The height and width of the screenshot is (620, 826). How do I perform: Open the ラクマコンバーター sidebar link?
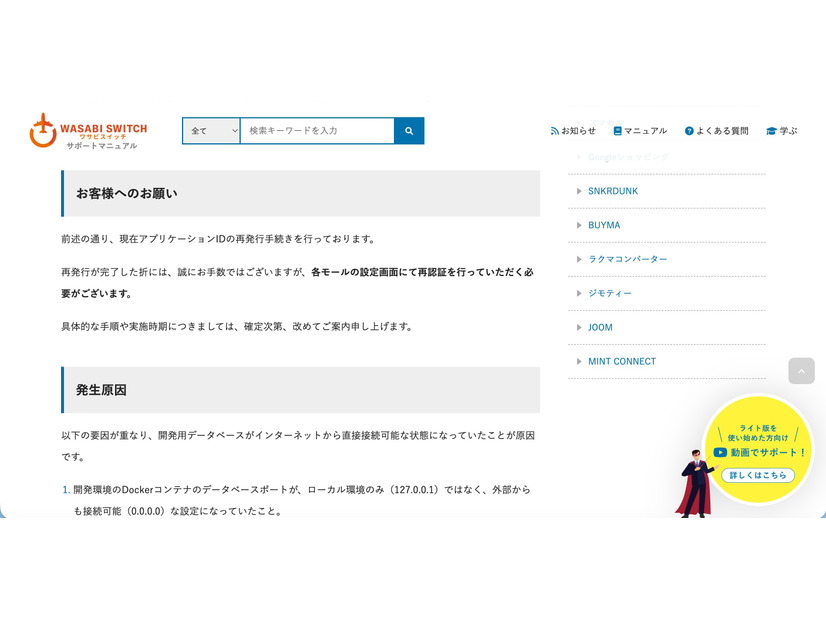point(627,259)
